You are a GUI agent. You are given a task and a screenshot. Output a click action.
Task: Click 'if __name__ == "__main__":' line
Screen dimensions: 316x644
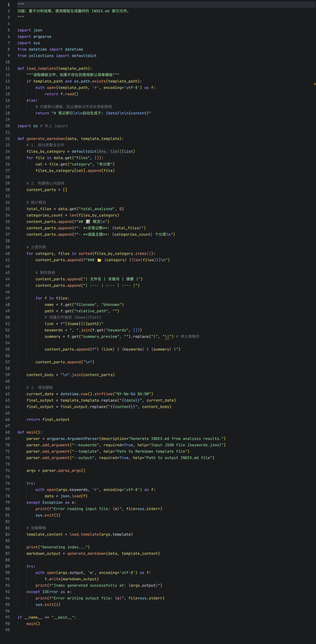(x=47, y=617)
